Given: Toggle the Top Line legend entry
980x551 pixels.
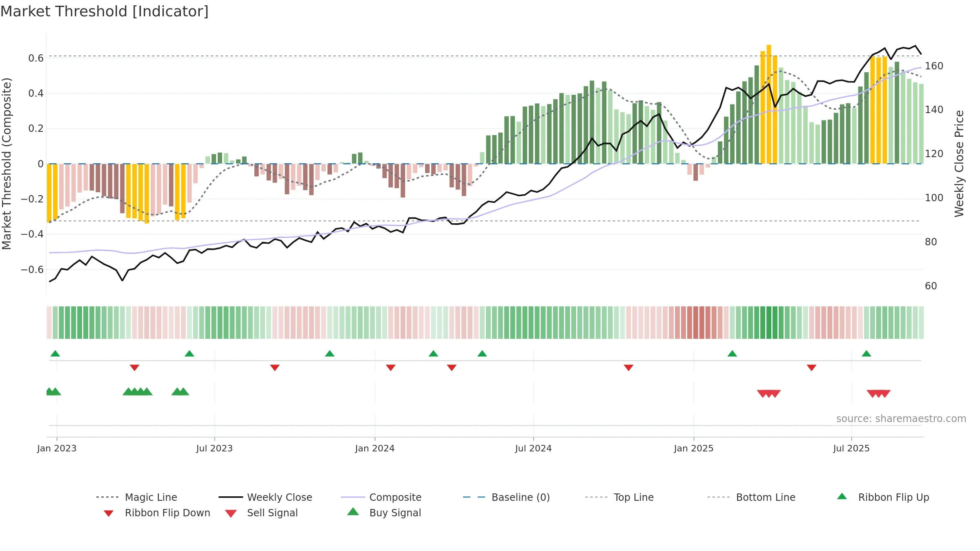Looking at the screenshot, I should pos(619,497).
